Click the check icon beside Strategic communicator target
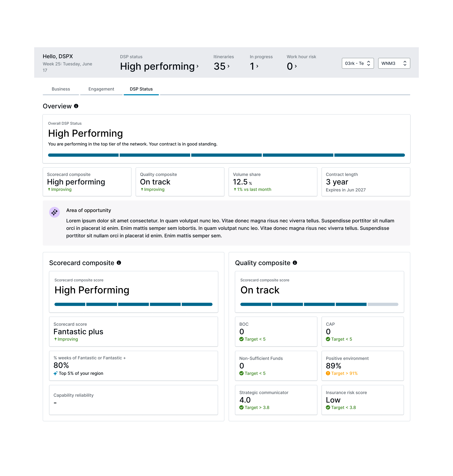This screenshot has width=453, height=476. coord(241,407)
